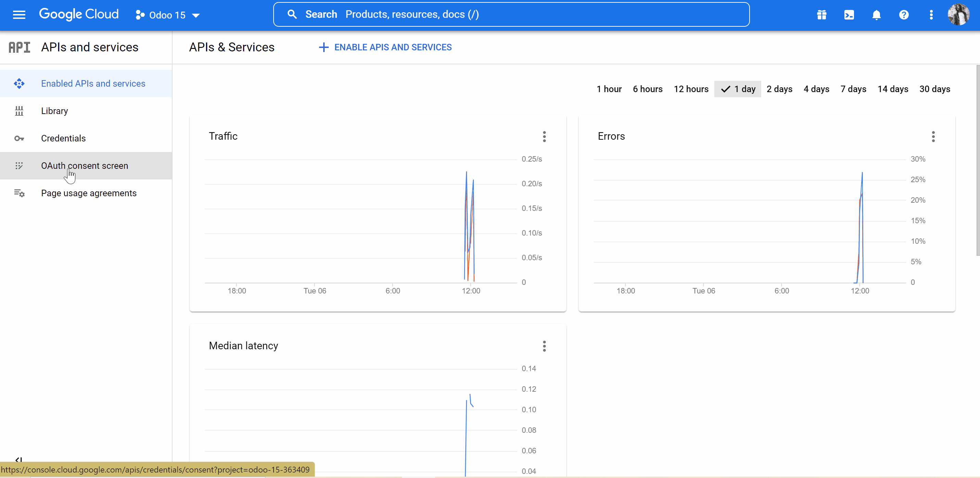Select the 1 day time range

pos(738,89)
